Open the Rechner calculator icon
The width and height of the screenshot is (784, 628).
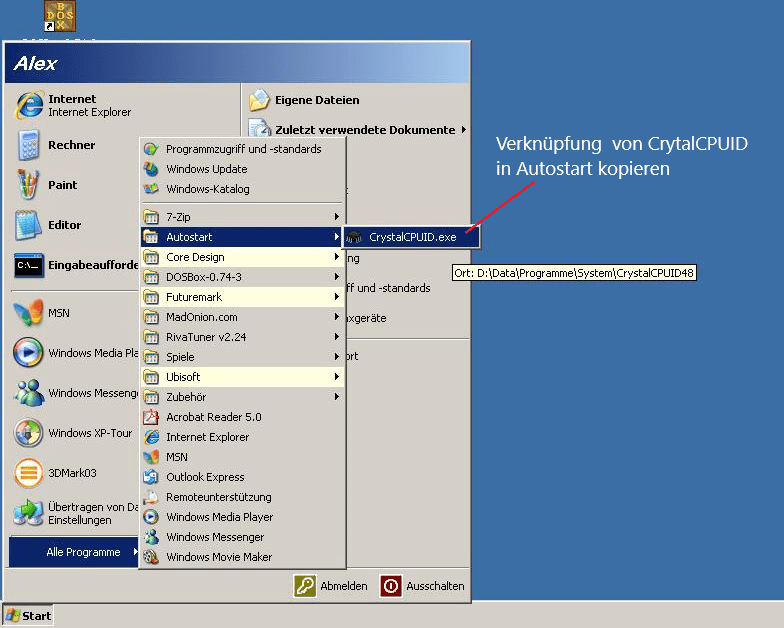pyautogui.click(x=28, y=145)
